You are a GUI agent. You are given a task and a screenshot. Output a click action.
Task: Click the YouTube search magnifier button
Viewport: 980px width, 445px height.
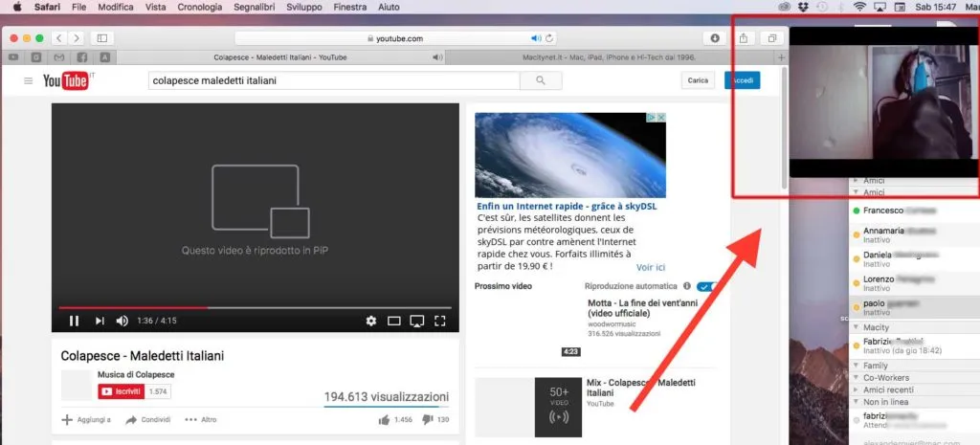coord(541,80)
